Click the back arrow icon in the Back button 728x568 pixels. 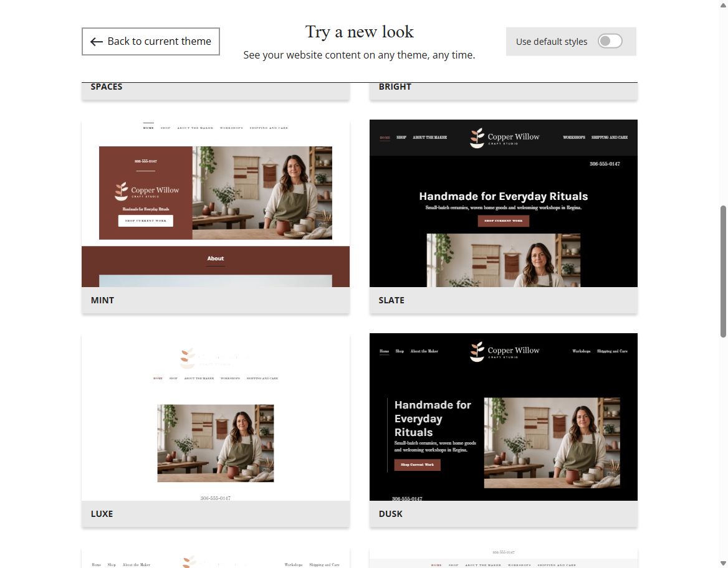(96, 42)
